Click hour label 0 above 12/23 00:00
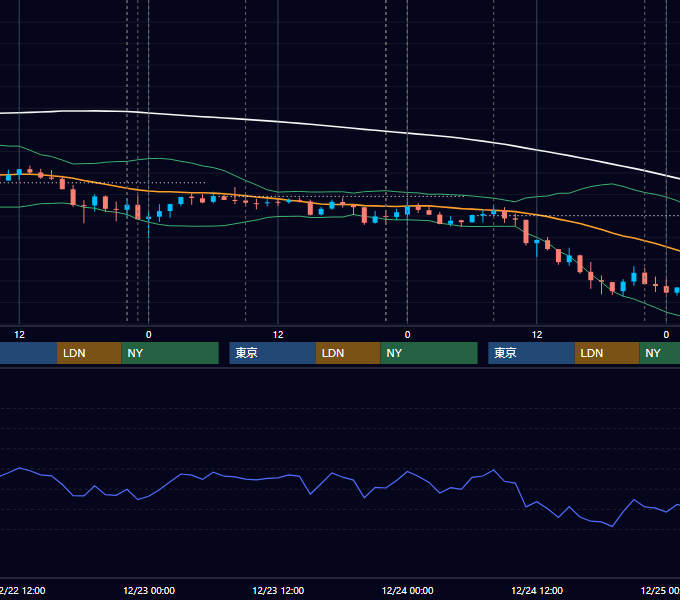 (149, 335)
